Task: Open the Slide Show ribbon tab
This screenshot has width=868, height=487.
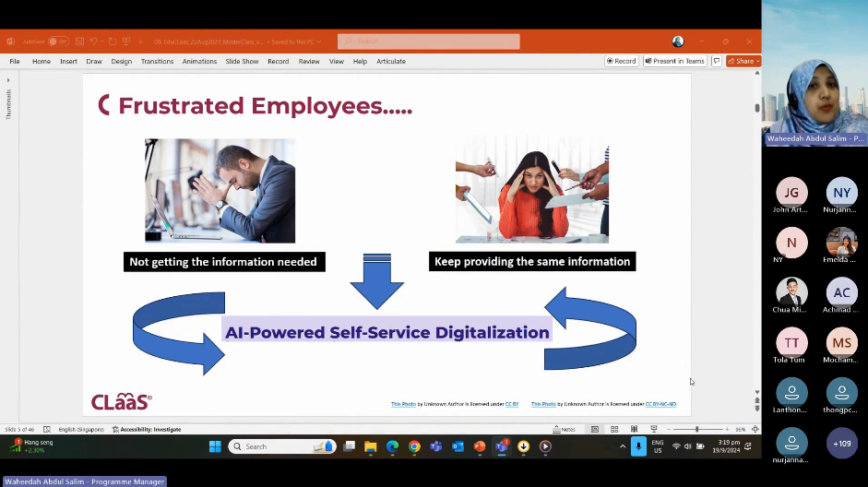Action: pyautogui.click(x=242, y=62)
